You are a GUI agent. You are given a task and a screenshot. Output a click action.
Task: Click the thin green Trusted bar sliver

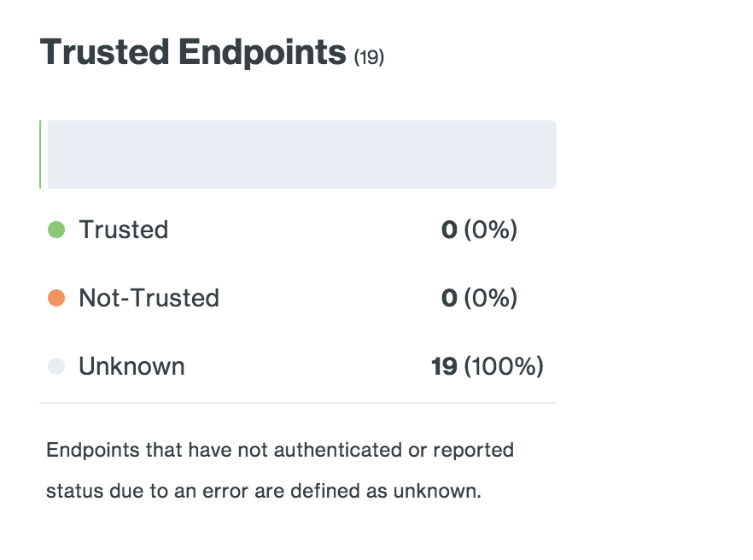(40, 155)
